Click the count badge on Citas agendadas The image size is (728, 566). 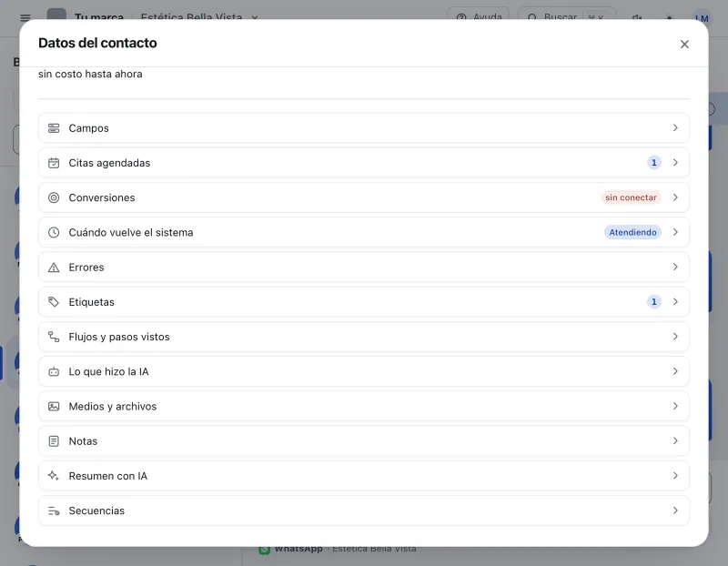pyautogui.click(x=653, y=163)
